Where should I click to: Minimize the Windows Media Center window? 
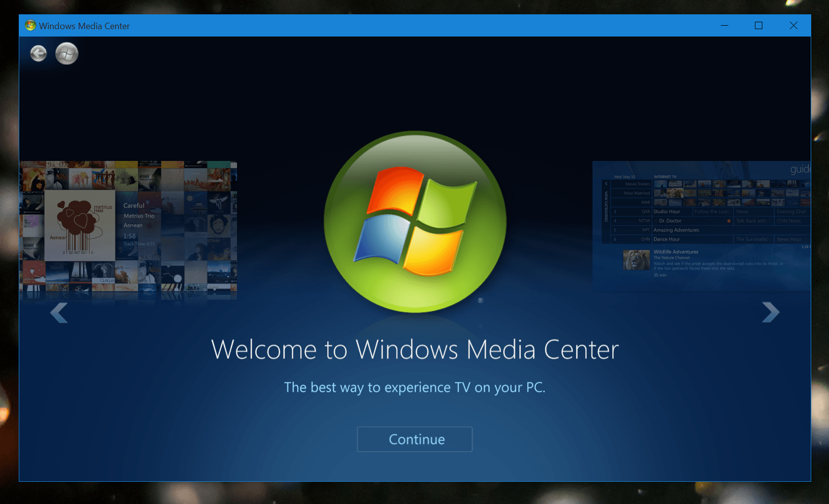[x=724, y=26]
